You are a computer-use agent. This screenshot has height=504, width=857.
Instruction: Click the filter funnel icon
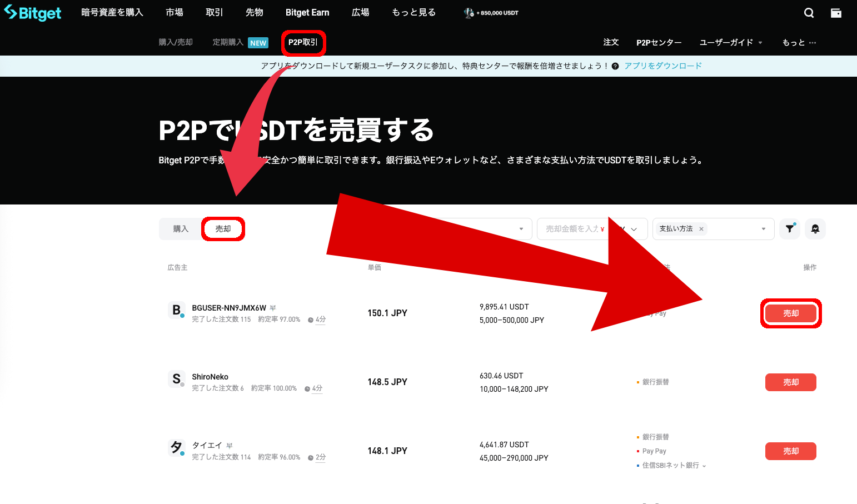pyautogui.click(x=789, y=229)
